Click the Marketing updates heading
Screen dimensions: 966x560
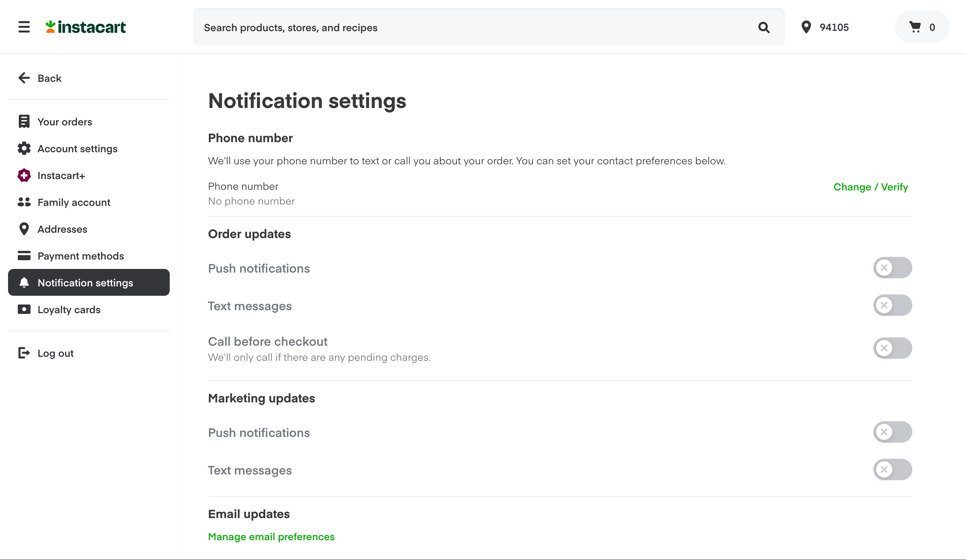261,398
